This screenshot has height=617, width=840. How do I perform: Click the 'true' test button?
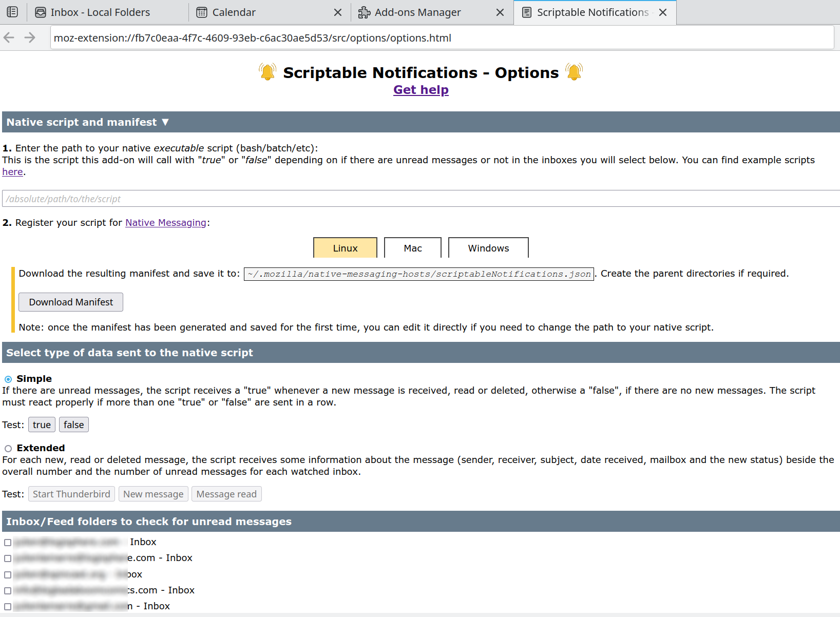tap(42, 425)
